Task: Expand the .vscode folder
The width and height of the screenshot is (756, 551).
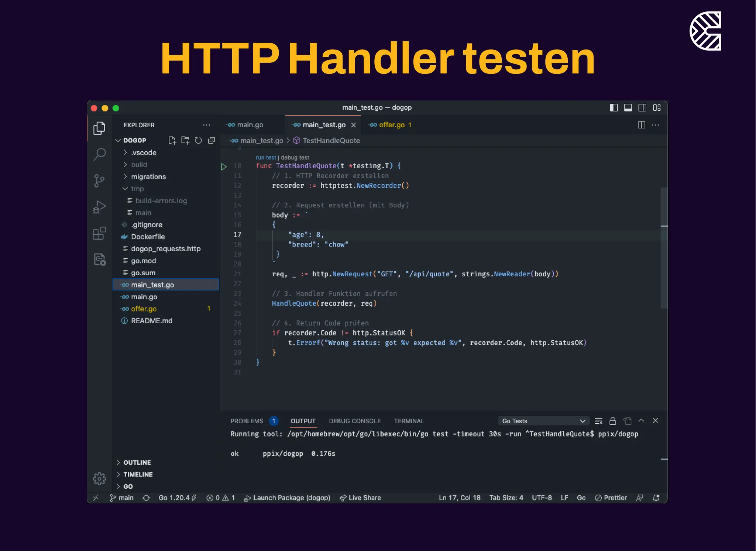Action: pos(125,152)
